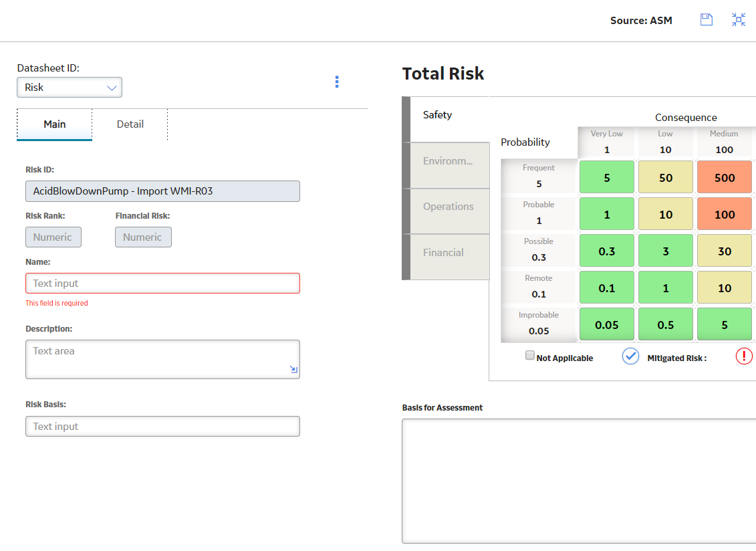Click the collapse view arrows icon
Screen dimensions: 756x551
738,20
